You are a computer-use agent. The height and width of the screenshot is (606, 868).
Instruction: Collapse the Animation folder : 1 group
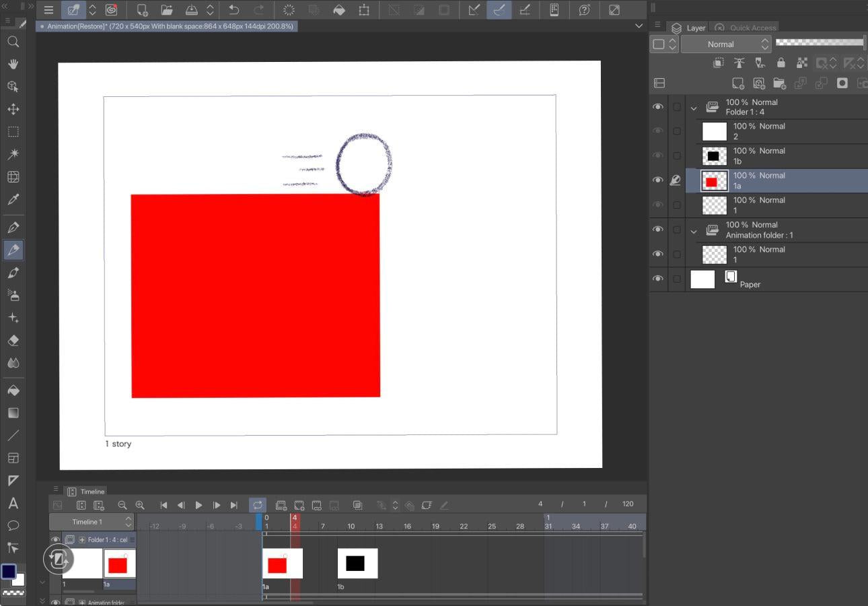(x=694, y=230)
